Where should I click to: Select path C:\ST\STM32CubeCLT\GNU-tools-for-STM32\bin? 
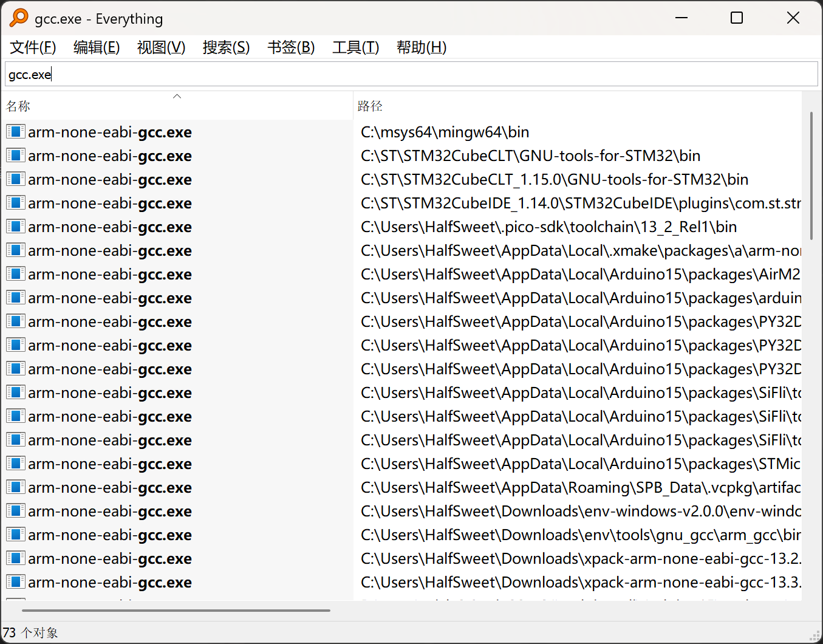[530, 156]
